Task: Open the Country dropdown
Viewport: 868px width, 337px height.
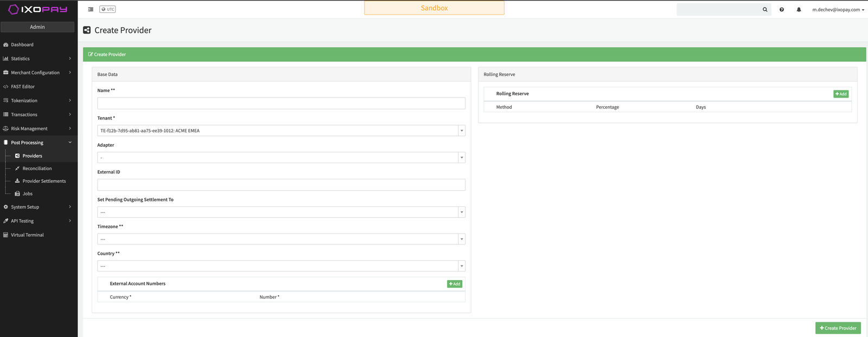Action: click(281, 266)
